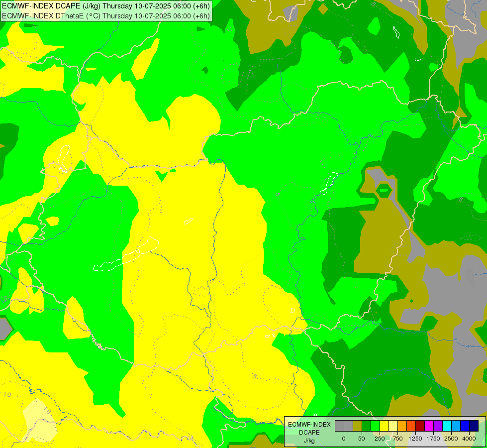Click the DCAPE title line in the header
Screen dimensions: 487x448
pos(106,5)
